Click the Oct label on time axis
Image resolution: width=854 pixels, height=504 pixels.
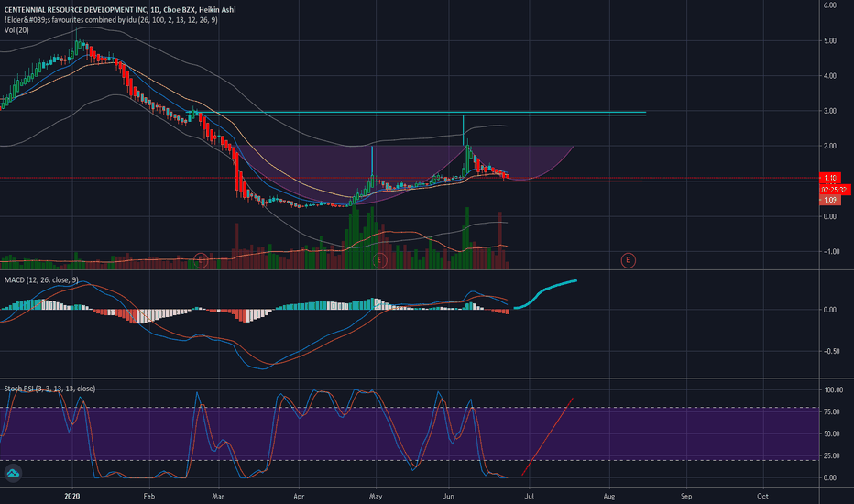[762, 496]
